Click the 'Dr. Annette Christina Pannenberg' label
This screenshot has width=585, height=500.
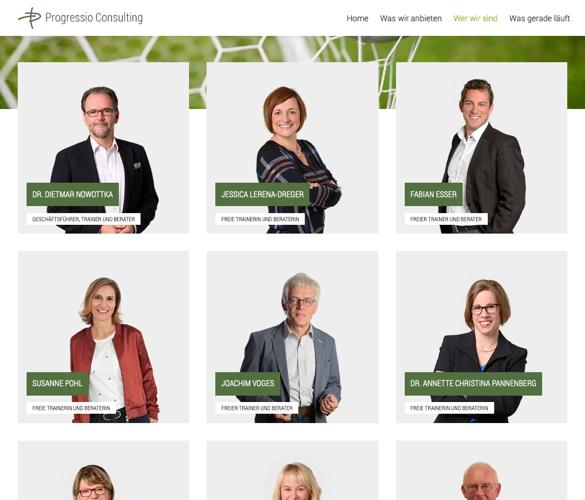tap(473, 384)
